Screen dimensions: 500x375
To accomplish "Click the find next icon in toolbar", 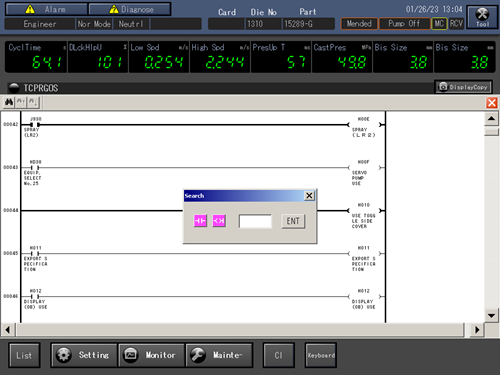I will [33, 102].
